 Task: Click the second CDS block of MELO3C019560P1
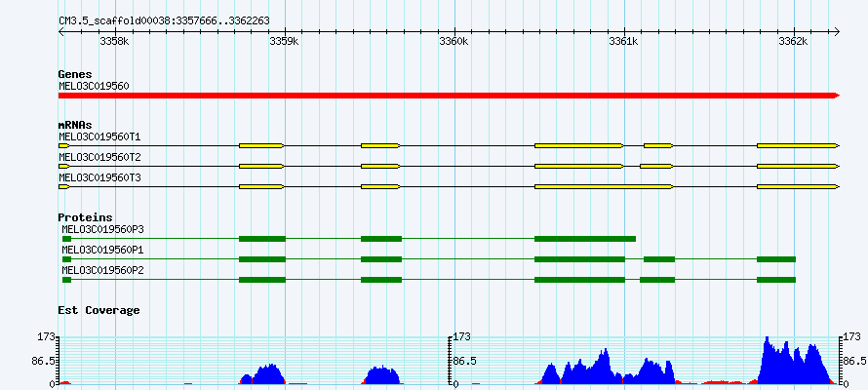[x=262, y=259]
